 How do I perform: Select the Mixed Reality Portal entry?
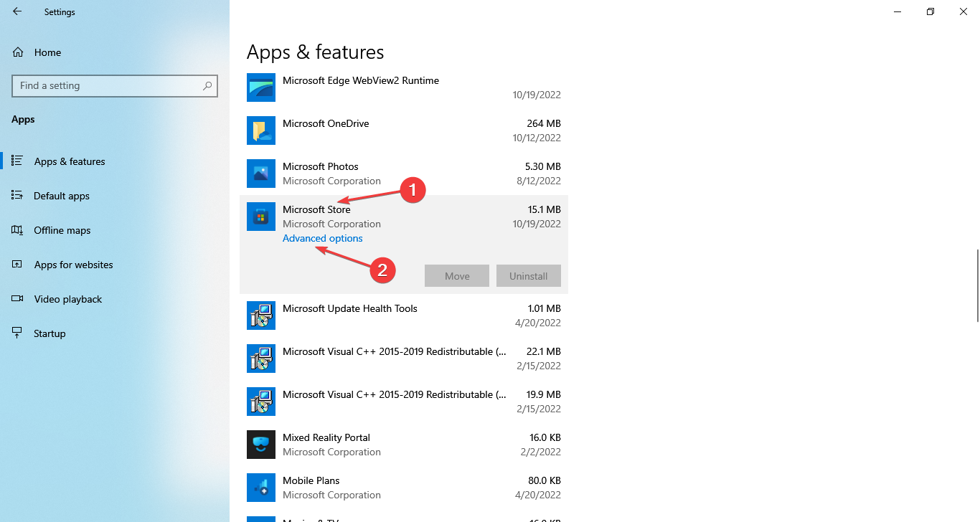[404, 445]
